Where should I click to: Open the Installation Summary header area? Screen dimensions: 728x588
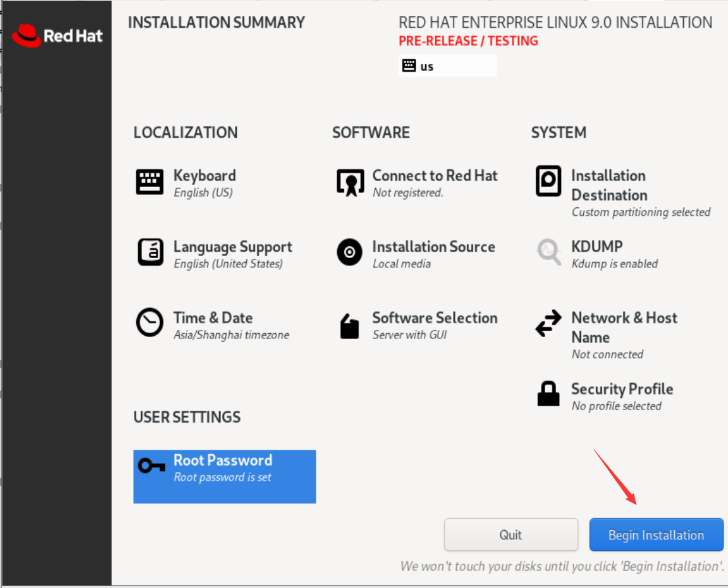[216, 22]
